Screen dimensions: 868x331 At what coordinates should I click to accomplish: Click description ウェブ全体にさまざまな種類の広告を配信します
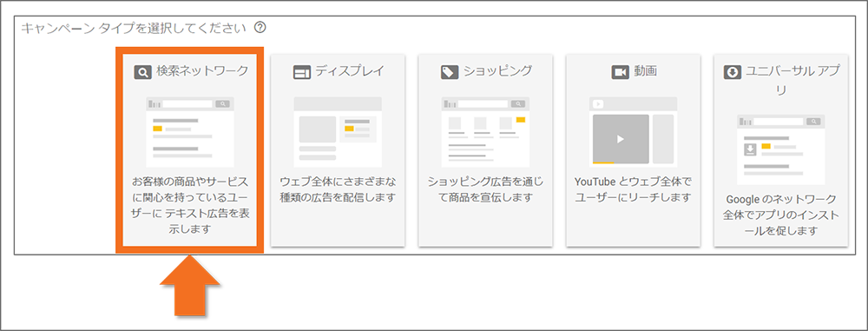[338, 189]
